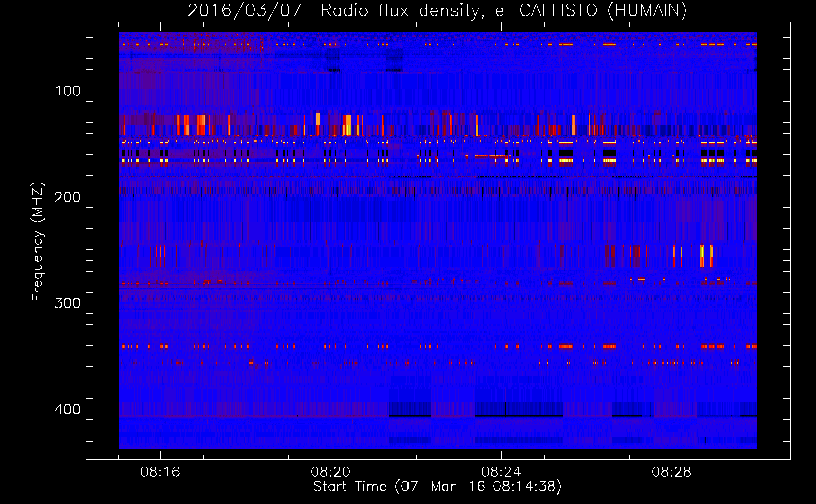
Task: Click the 'Frequency (MHZ)' axis label
Action: pyautogui.click(x=38, y=241)
